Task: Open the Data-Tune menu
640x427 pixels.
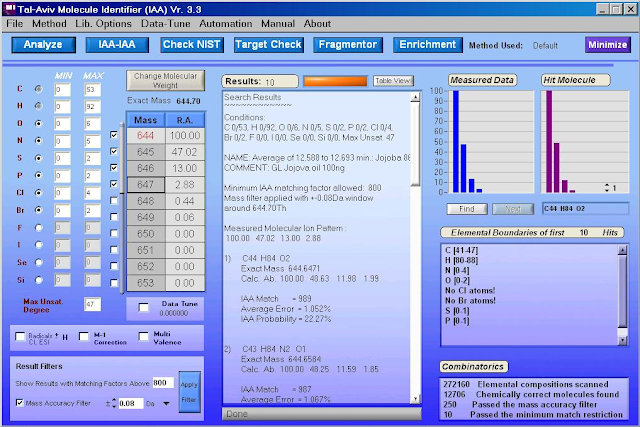Action: (x=166, y=24)
